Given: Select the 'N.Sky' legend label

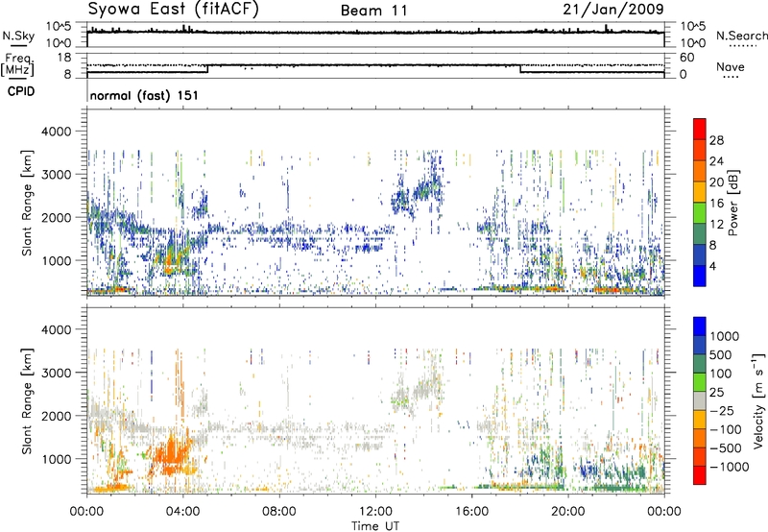Looking at the screenshot, I should (18, 36).
